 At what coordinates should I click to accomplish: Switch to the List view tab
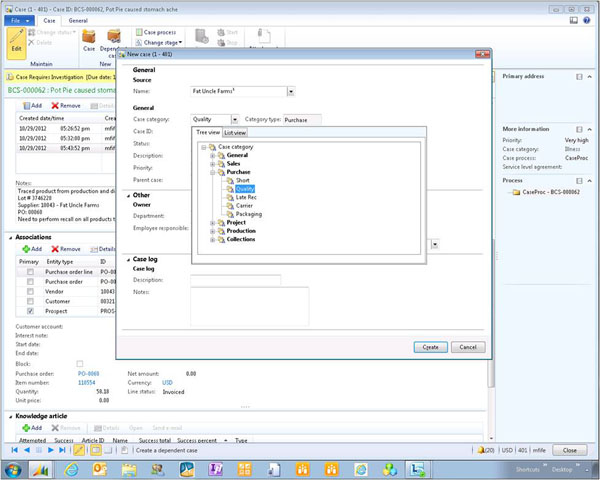(x=235, y=131)
